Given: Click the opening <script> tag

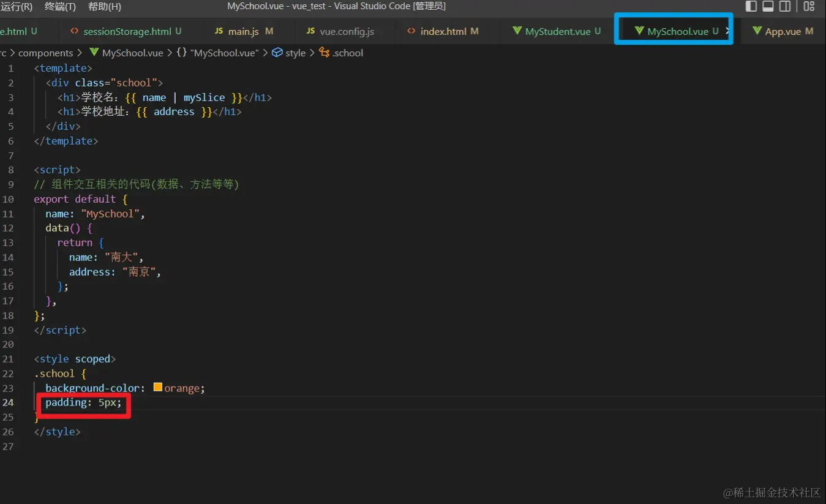Looking at the screenshot, I should 58,170.
